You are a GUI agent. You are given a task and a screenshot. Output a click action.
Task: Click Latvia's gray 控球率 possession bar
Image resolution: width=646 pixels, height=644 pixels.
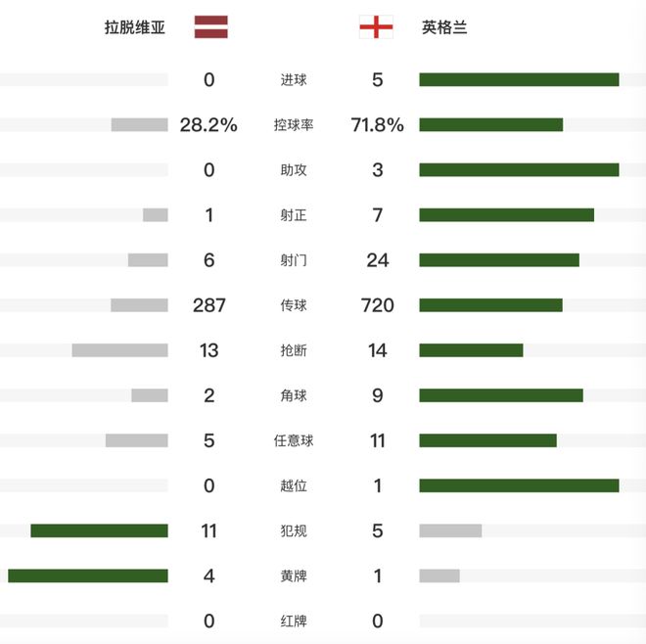139,125
